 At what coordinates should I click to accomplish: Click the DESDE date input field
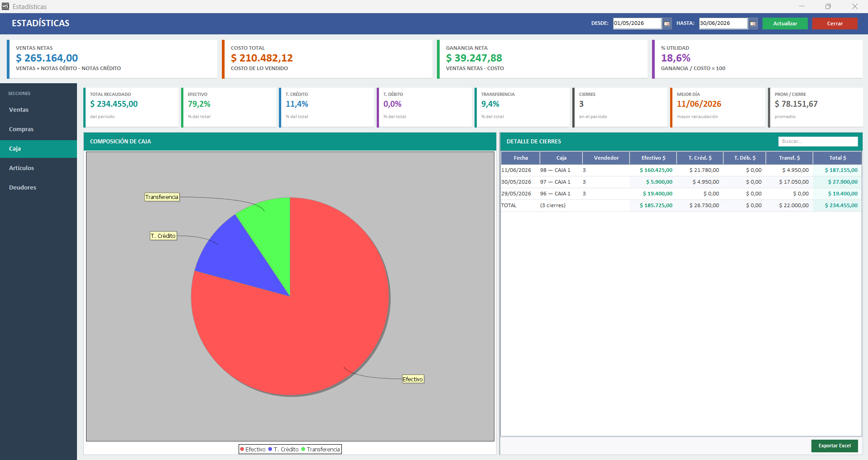click(x=637, y=24)
